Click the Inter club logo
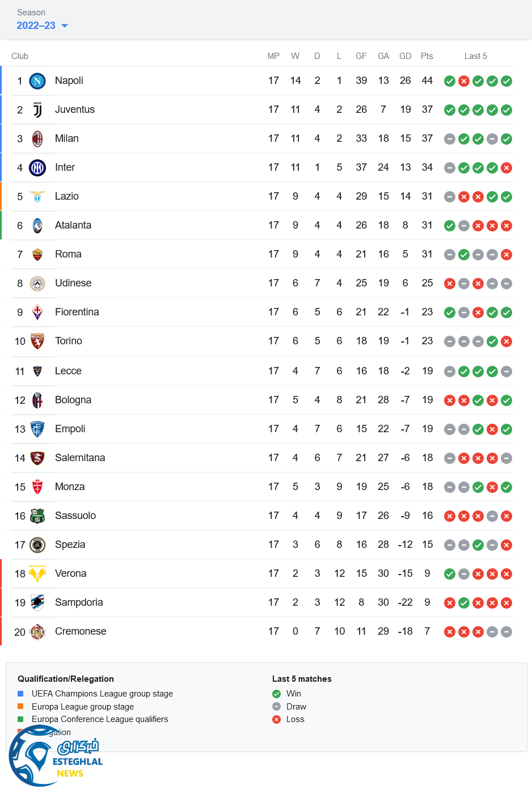 (37, 168)
